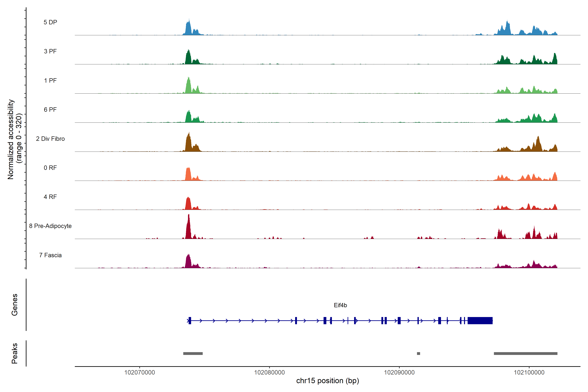Click the large final Eif4b exon block
The height and width of the screenshot is (392, 588).
pyautogui.click(x=480, y=320)
